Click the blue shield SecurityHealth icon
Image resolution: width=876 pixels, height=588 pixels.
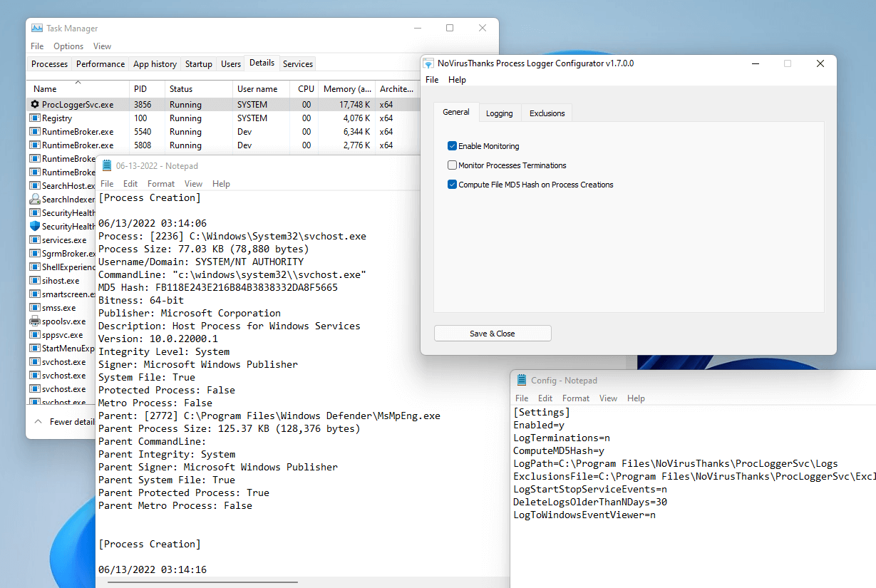click(x=35, y=227)
